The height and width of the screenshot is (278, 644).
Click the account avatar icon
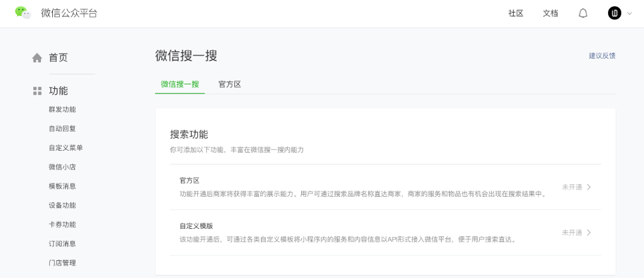point(614,13)
